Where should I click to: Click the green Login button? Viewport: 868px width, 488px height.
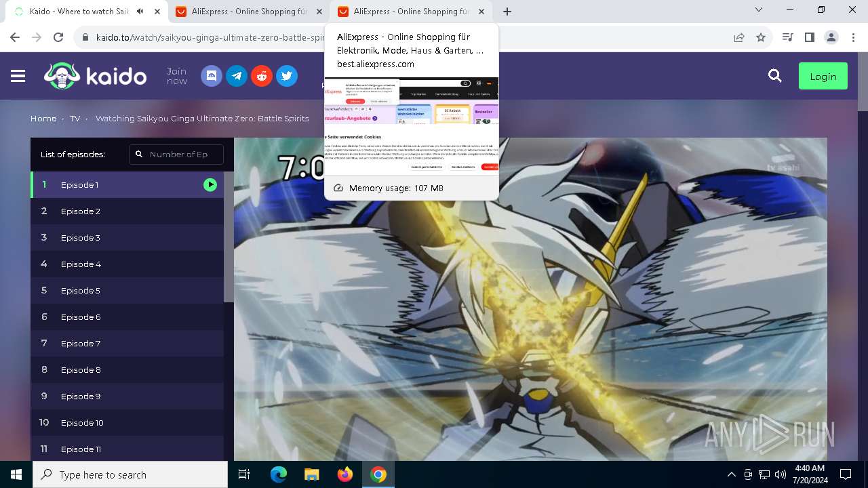[823, 77]
